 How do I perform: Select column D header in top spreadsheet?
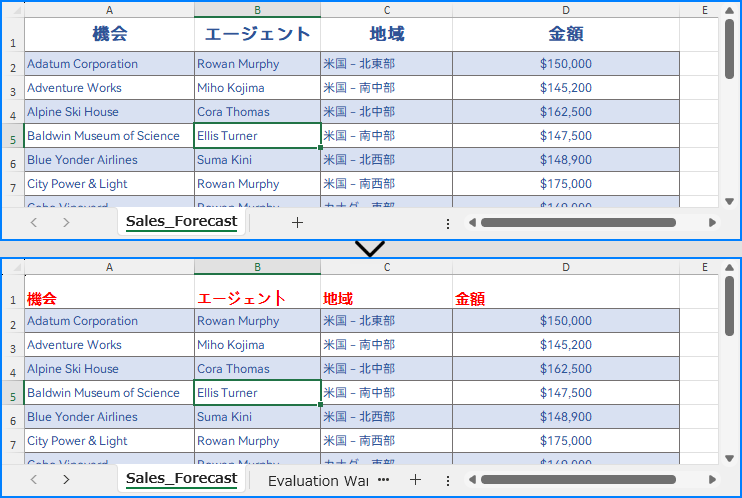[x=566, y=10]
